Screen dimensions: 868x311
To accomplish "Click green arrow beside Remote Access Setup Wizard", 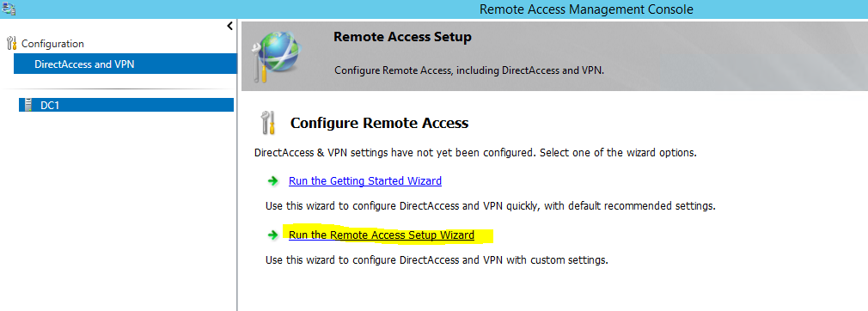I will [x=272, y=235].
